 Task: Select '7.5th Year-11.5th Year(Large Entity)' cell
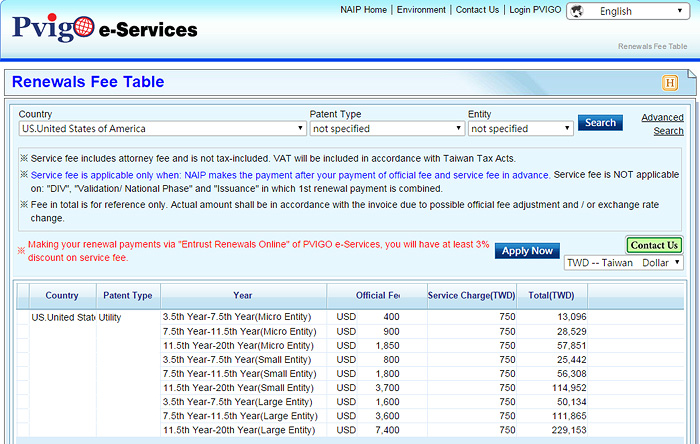pyautogui.click(x=240, y=416)
